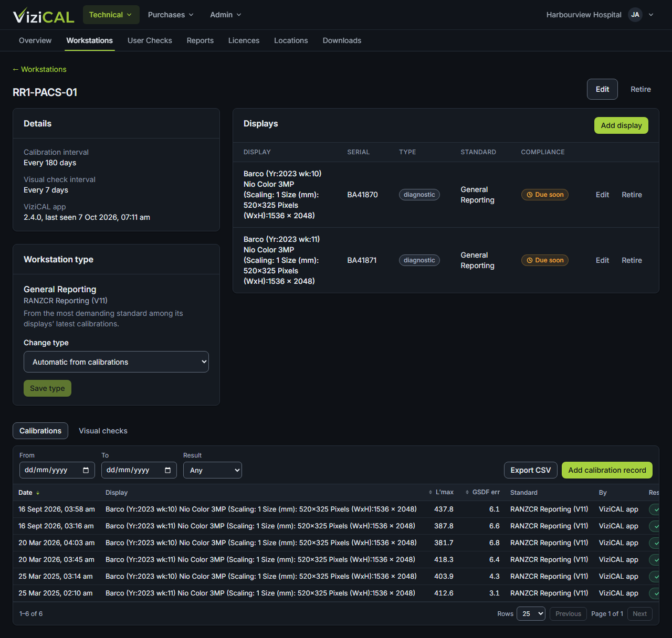Edit the display with serial BA41870

(x=602, y=195)
